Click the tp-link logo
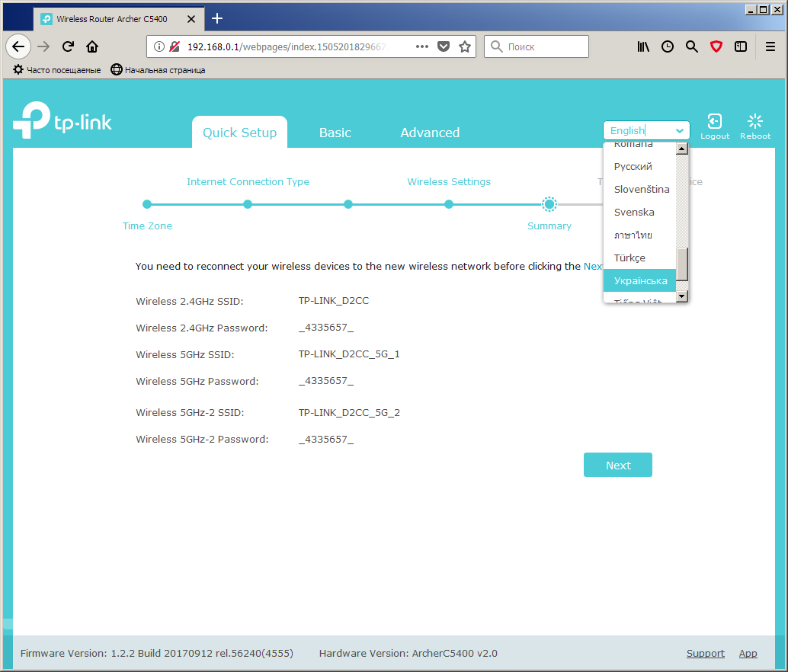Screen dimensions: 788x672 [x=62, y=120]
